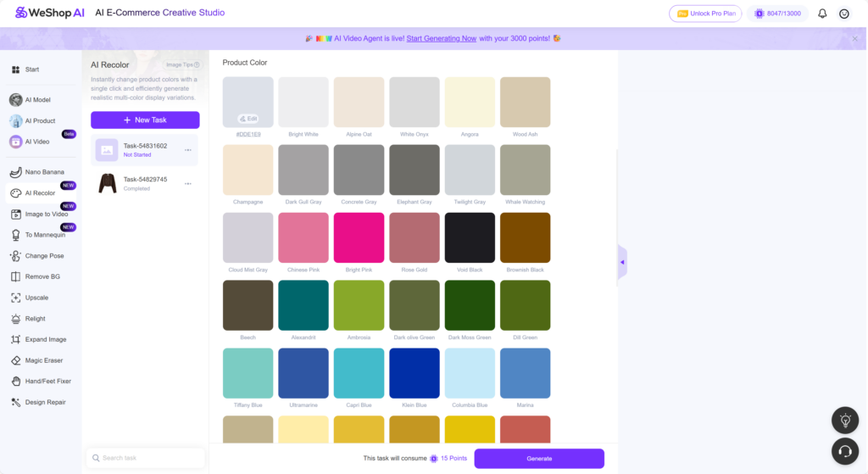Pick the Columbia Blue swatch
868x474 pixels.
(470, 373)
